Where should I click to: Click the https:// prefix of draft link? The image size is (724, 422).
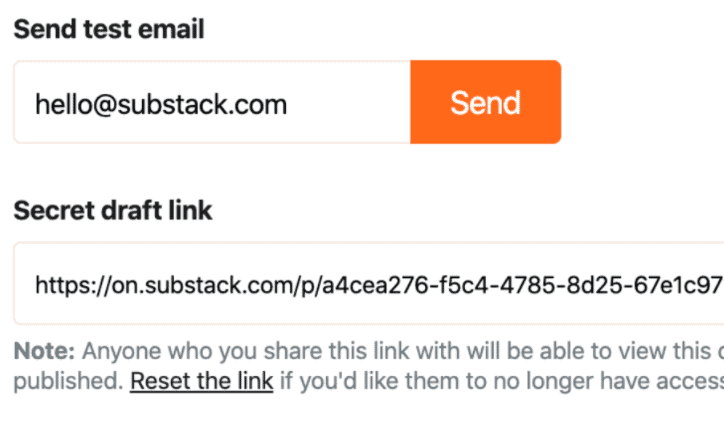(x=73, y=285)
